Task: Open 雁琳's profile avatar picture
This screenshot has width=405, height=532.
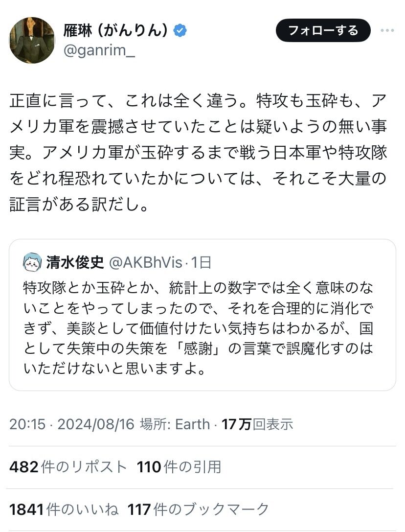Action: (x=32, y=41)
